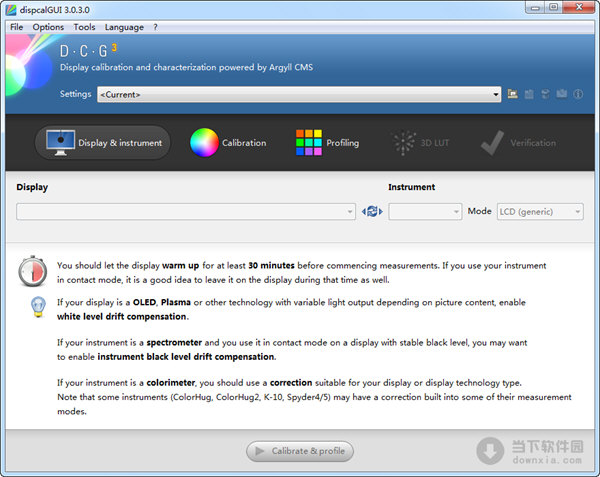Open the 3D LUT tab
This screenshot has width=600, height=477.
(x=420, y=143)
